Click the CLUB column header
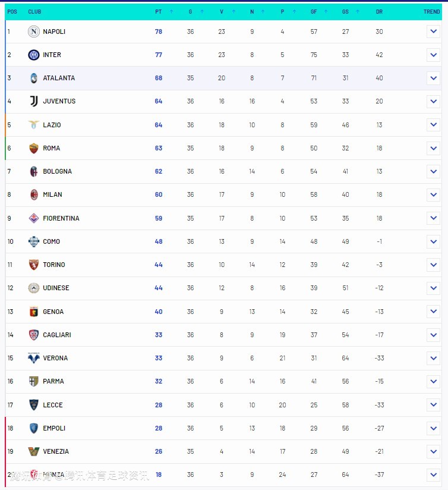The image size is (448, 490). pos(34,11)
